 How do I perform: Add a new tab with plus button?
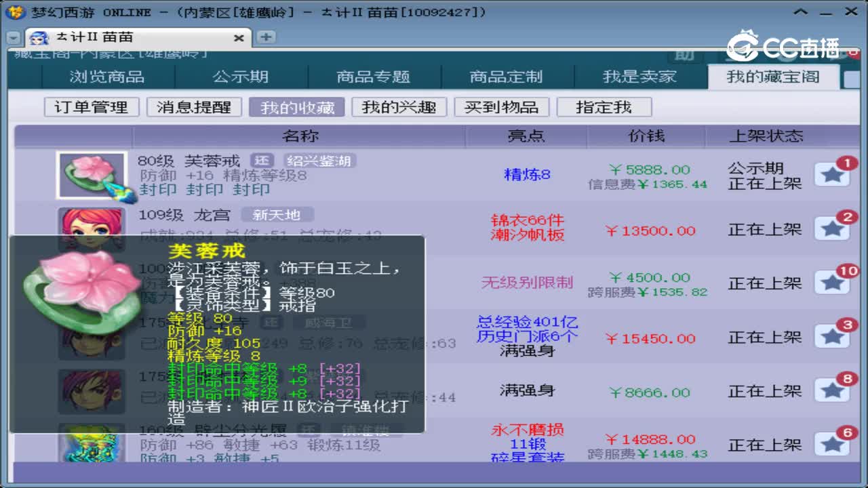[266, 37]
